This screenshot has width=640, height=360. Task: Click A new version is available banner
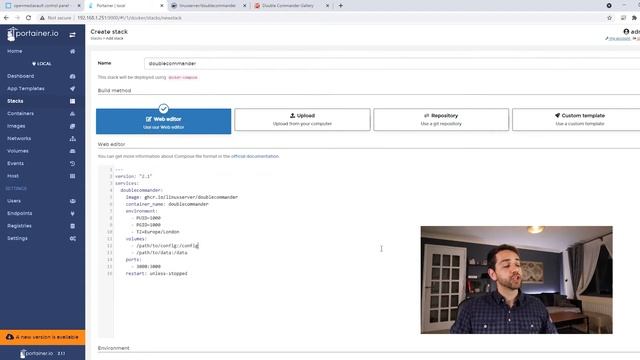point(42,337)
